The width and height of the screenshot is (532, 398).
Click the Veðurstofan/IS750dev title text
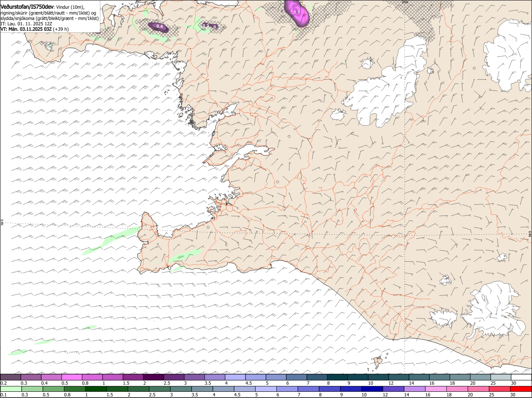tap(27, 6)
